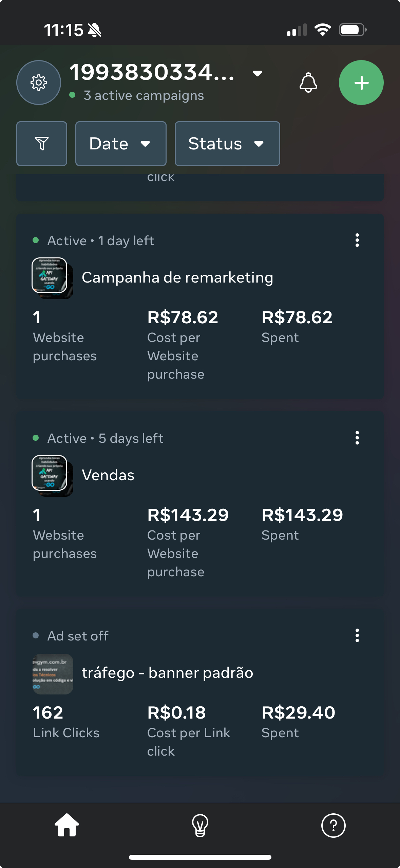Expand the Status filter dropdown
Viewport: 400px width, 868px height.
click(x=227, y=144)
